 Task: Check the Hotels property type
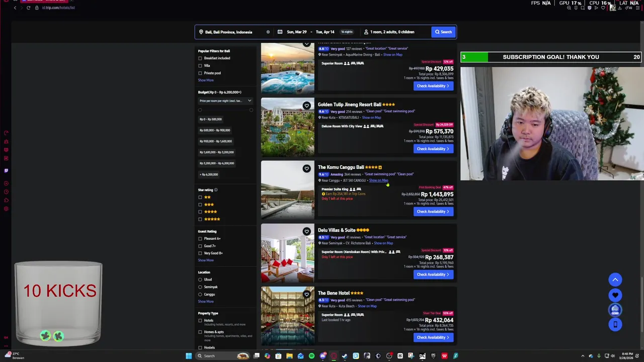(200, 320)
